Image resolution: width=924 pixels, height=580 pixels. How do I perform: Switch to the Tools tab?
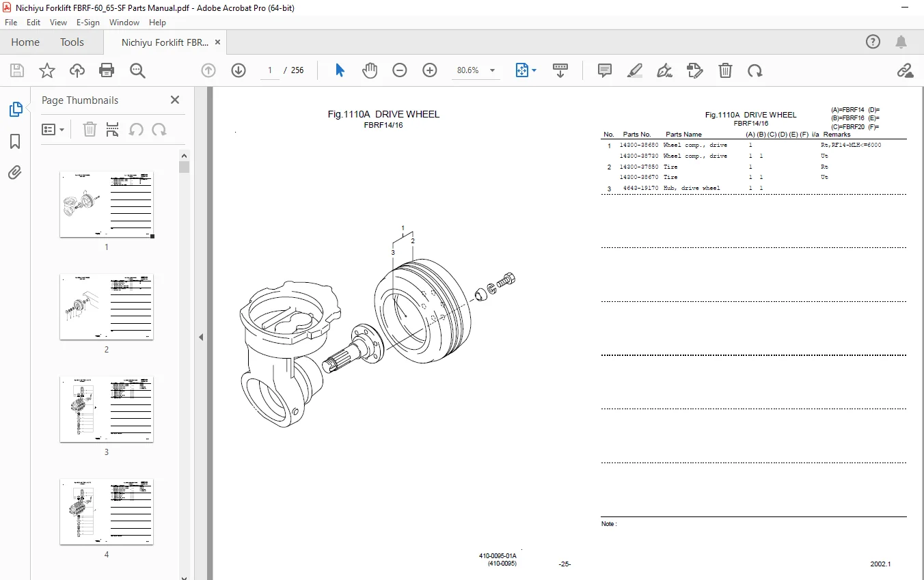[72, 42]
